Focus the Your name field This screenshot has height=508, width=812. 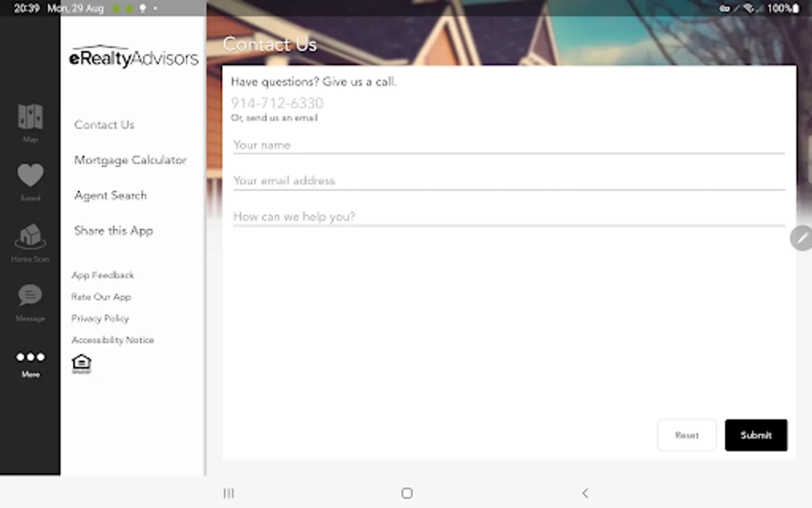(509, 145)
